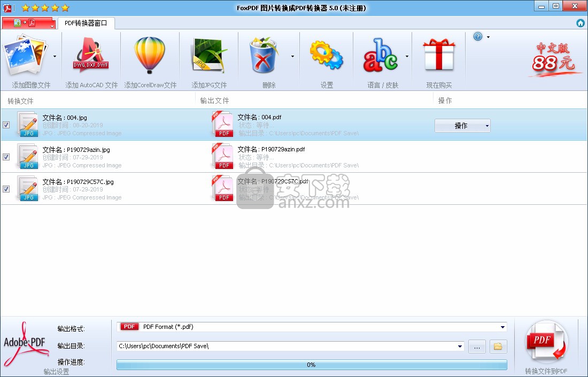Click the JPG icon of 004.jpg

pos(28,125)
